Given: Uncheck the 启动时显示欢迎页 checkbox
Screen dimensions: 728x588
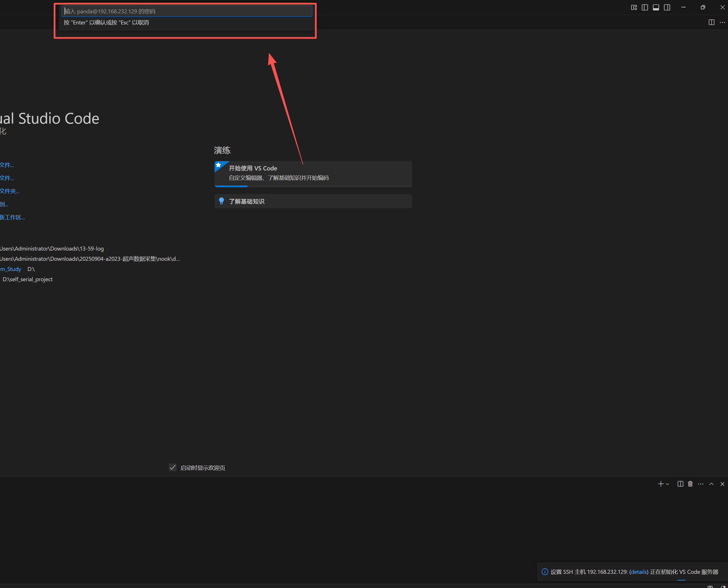Looking at the screenshot, I should 172,468.
